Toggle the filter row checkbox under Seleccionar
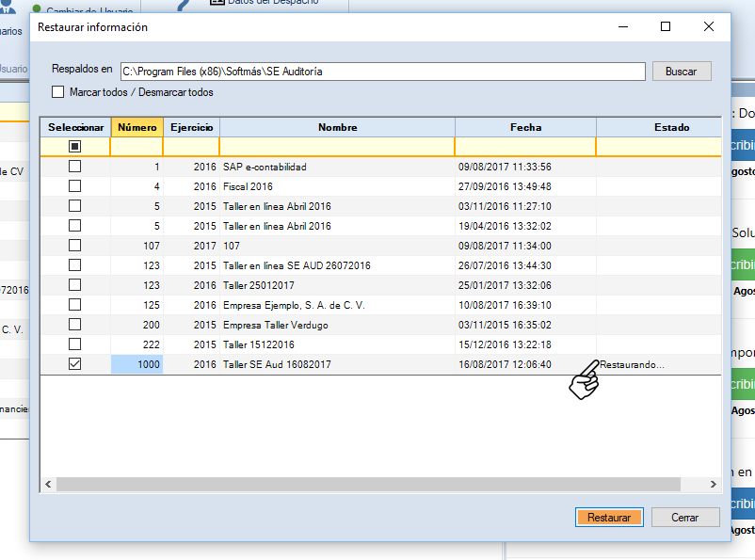Viewport: 755px width, 560px height. (x=75, y=147)
